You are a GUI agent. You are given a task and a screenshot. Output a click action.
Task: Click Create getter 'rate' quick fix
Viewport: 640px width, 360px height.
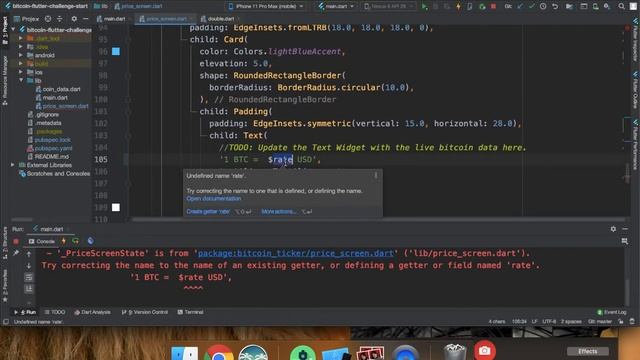208,211
